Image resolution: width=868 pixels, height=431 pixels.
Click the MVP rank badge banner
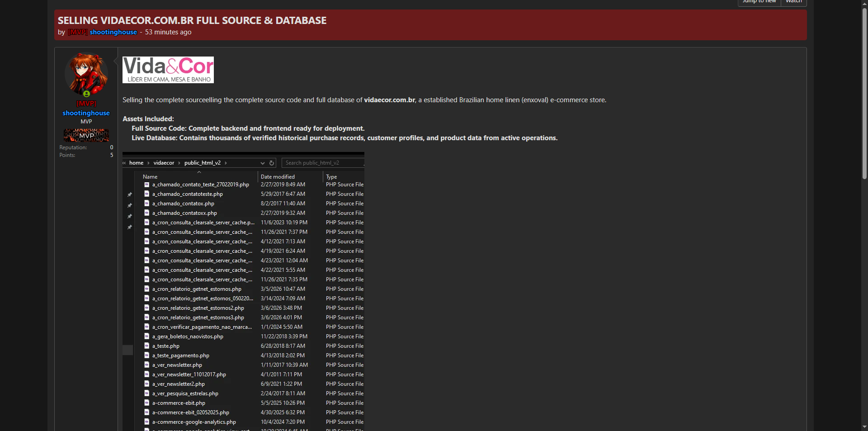point(86,135)
